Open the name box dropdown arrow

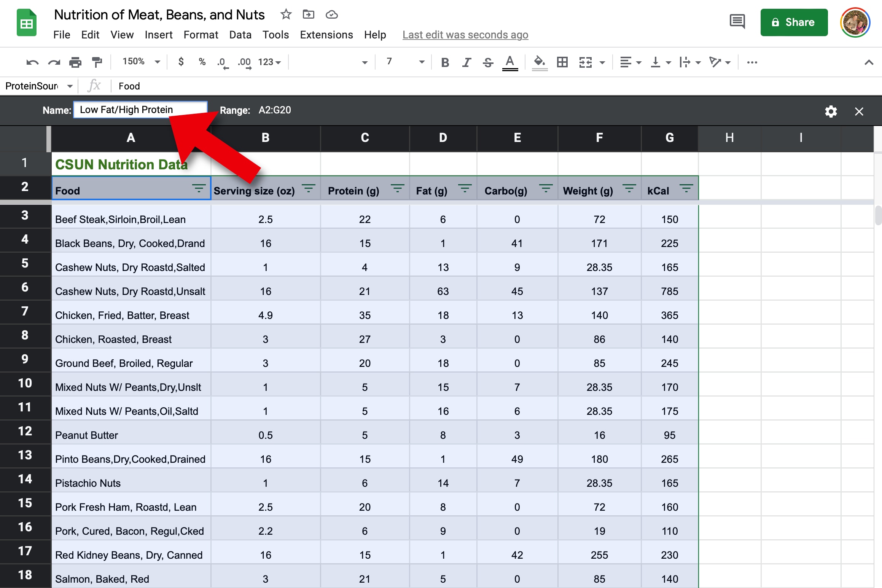pyautogui.click(x=70, y=86)
